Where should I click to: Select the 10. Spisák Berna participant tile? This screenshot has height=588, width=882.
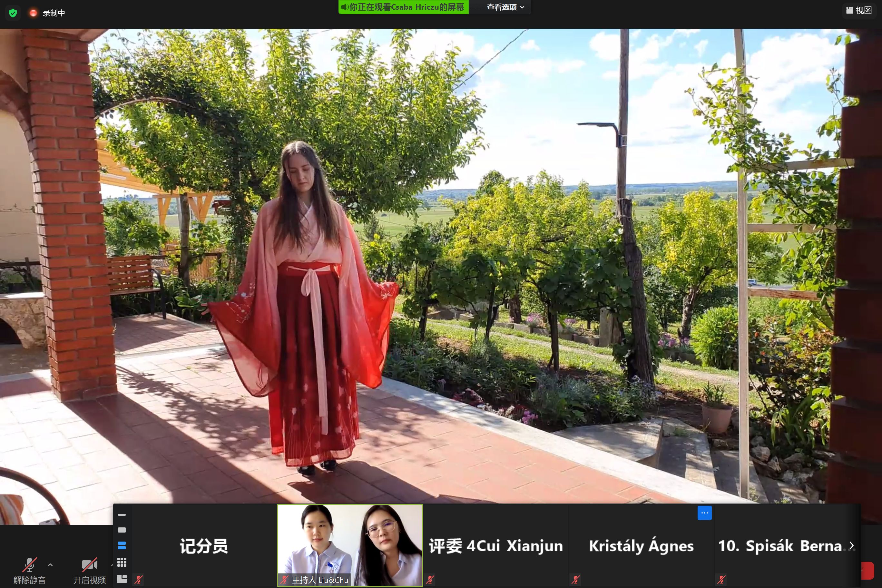[787, 545]
